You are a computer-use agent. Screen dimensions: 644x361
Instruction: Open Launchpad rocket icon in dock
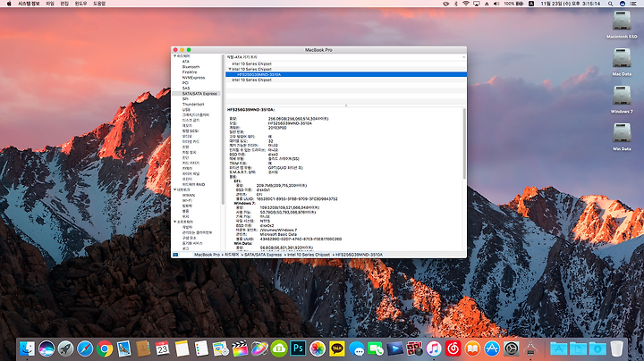(x=65, y=348)
